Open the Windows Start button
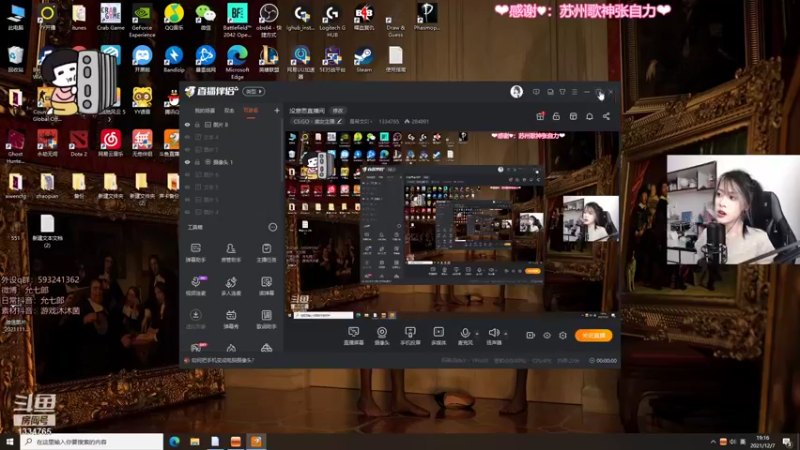This screenshot has height=450, width=800. (10, 442)
